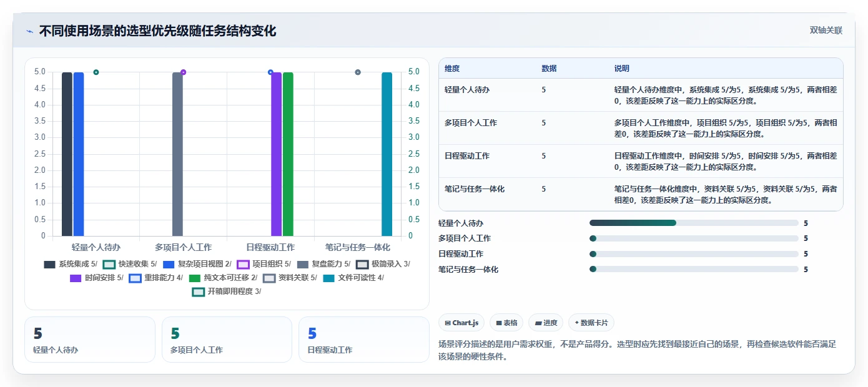This screenshot has height=387, width=868.
Task: Open the 轻量个人待办 summary card
Action: coord(89,340)
